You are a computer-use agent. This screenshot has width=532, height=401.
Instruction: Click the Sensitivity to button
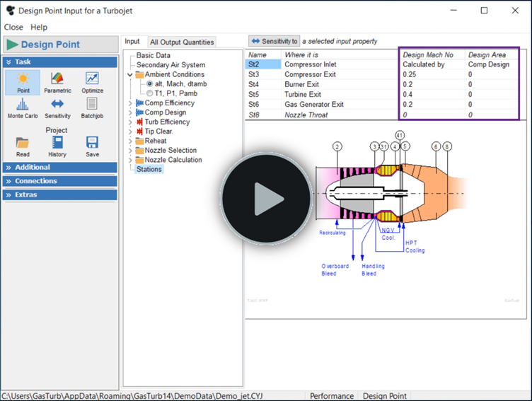[x=274, y=42]
